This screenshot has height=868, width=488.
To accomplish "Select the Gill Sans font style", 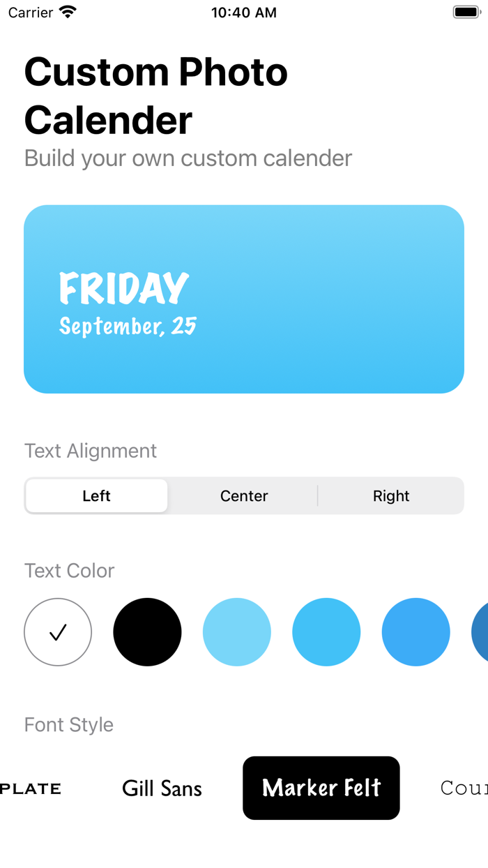I will coord(162,788).
